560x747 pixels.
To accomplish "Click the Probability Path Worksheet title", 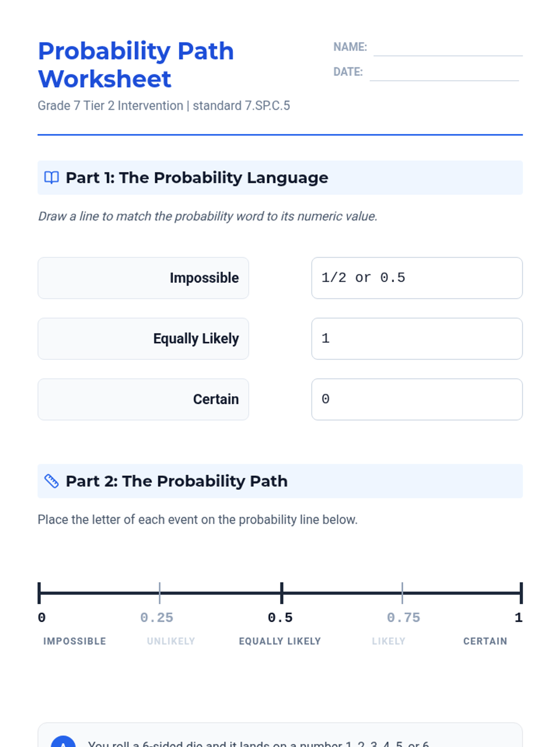I will point(136,65).
